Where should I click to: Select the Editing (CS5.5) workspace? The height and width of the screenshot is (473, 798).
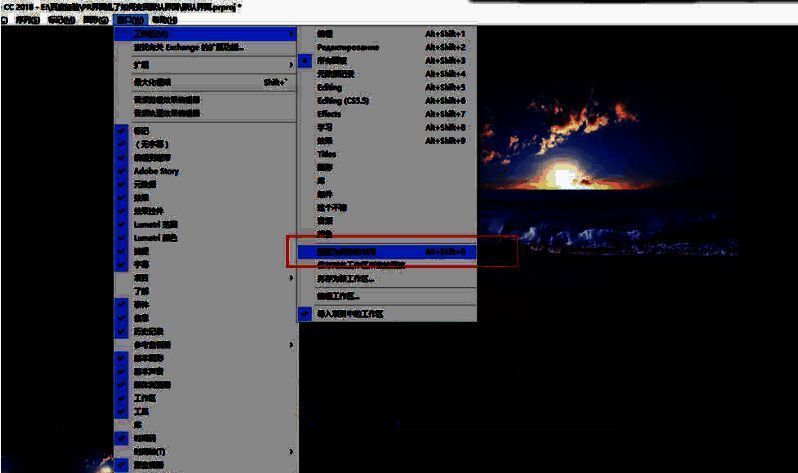[x=341, y=101]
